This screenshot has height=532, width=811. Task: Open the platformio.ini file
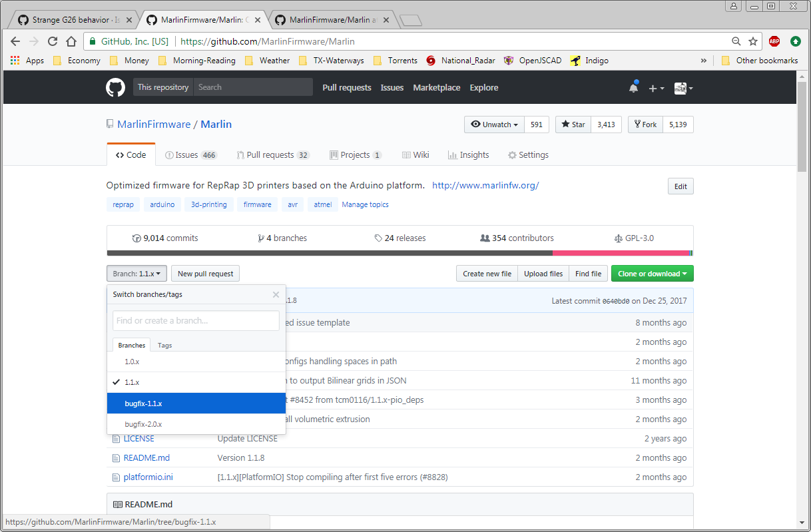[x=148, y=477]
